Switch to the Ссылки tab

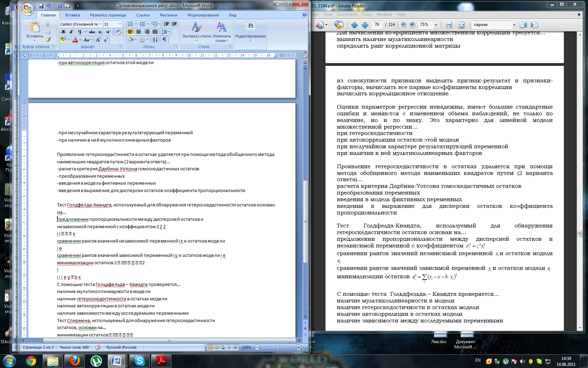pyautogui.click(x=143, y=15)
